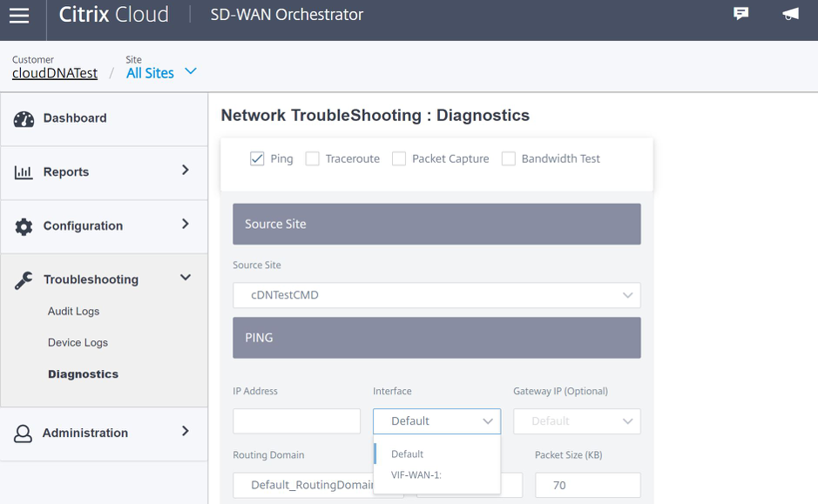Image resolution: width=818 pixels, height=504 pixels.
Task: Select Default in the Interface list
Action: [407, 454]
